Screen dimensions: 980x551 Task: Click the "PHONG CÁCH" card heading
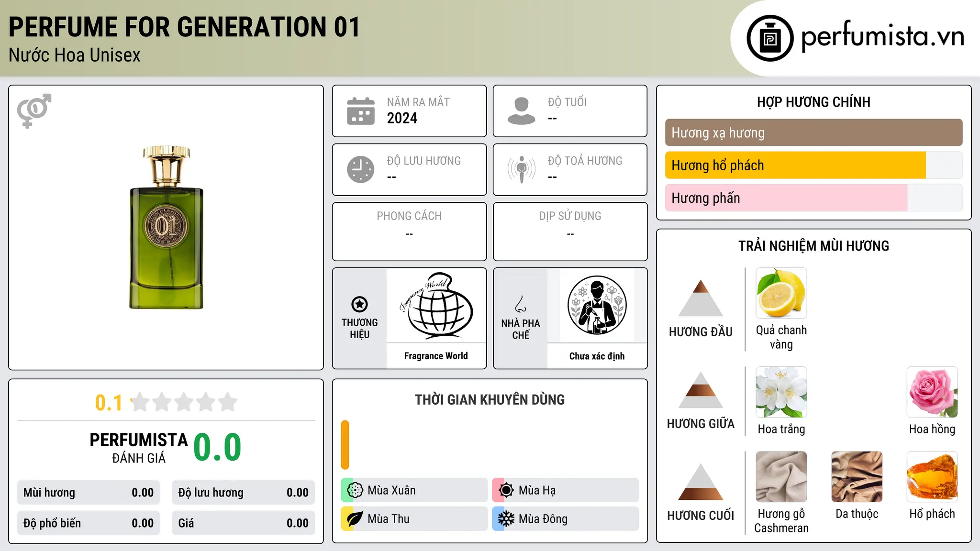[409, 216]
